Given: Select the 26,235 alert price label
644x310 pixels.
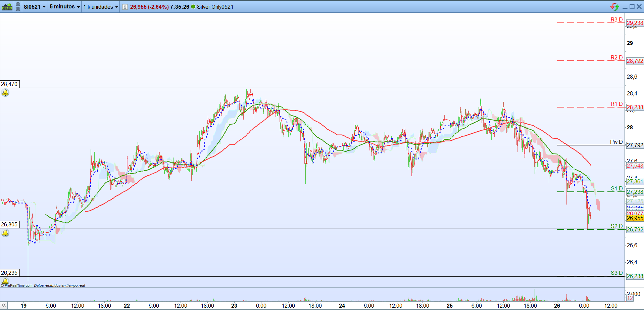Looking at the screenshot, I should 9,273.
